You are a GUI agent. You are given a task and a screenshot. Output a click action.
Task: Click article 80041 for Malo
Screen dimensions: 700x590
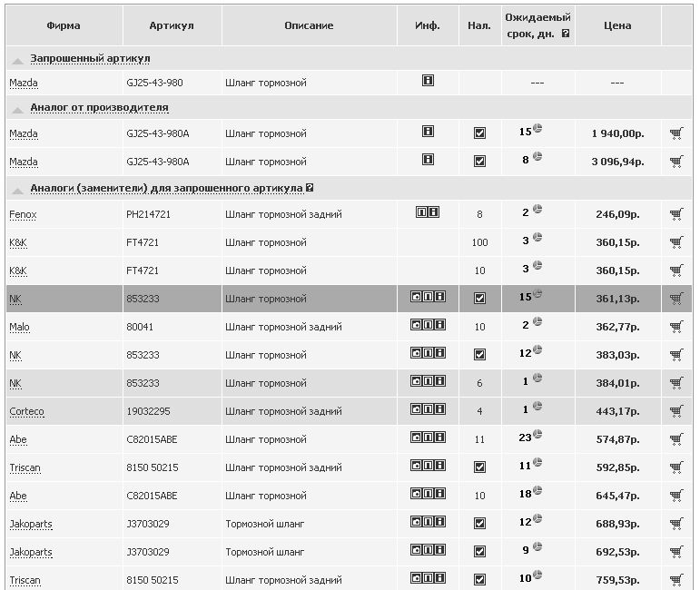pos(140,327)
